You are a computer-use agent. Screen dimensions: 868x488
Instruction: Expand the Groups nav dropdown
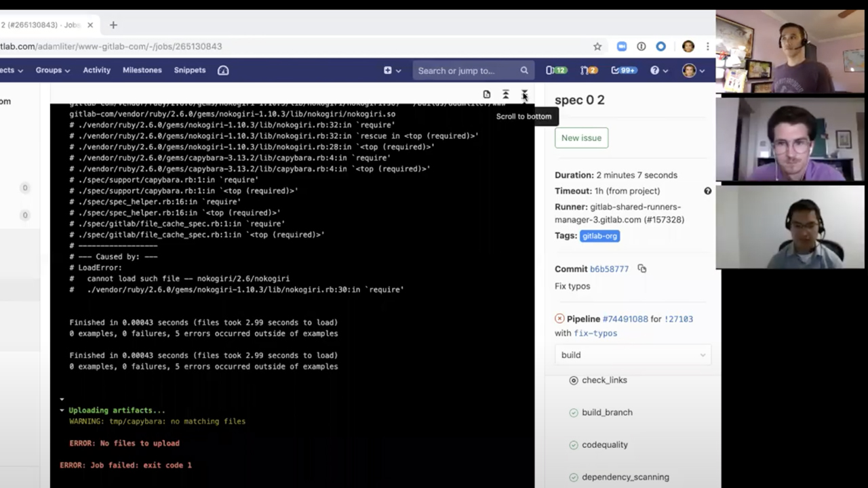coord(53,70)
